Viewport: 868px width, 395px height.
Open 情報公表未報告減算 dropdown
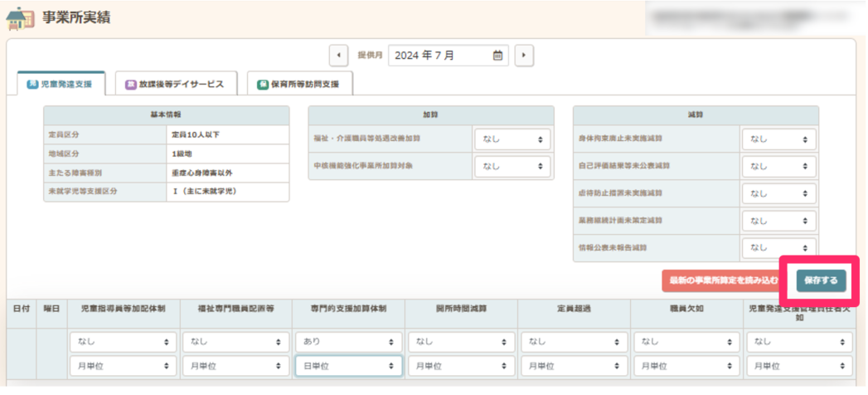point(778,247)
